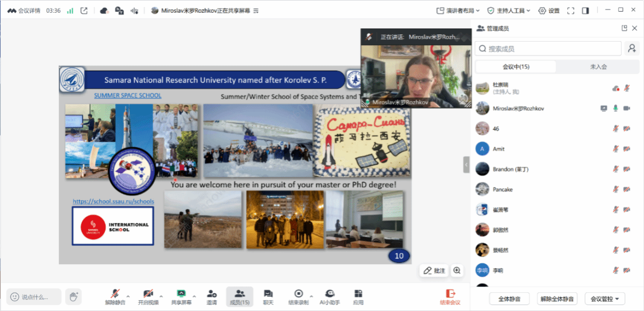Open the AI小助手 assistant
Screen dimensions: 644x311
pyautogui.click(x=330, y=297)
